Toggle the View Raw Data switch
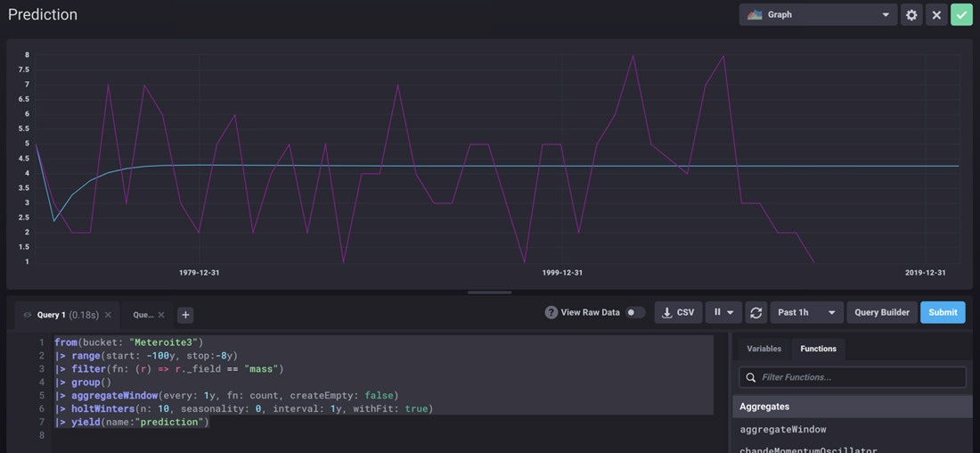 pyautogui.click(x=634, y=313)
